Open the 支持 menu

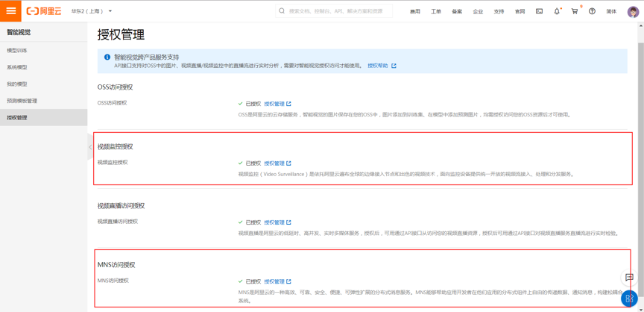[x=499, y=11]
